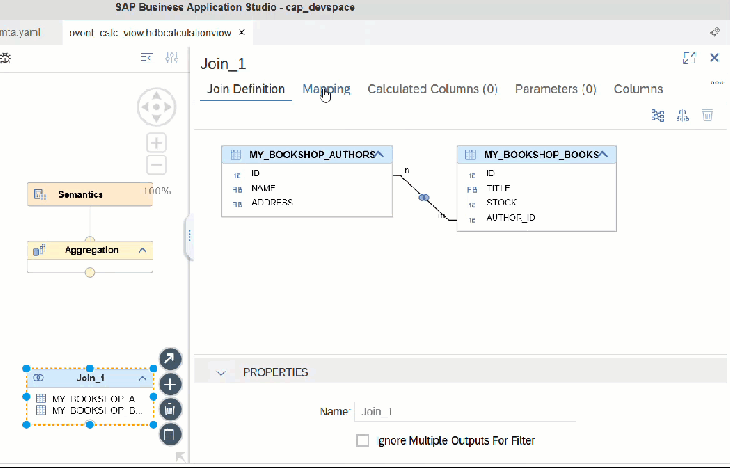Click the auto layout icon in join toolbar
The width and height of the screenshot is (730, 468).
point(658,115)
